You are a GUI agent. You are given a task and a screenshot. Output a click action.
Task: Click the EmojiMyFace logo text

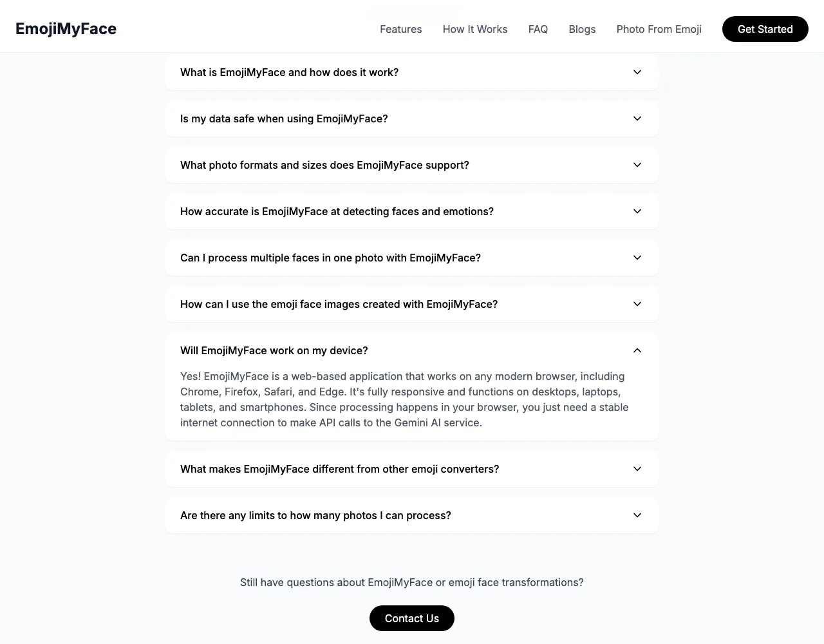[x=66, y=29]
